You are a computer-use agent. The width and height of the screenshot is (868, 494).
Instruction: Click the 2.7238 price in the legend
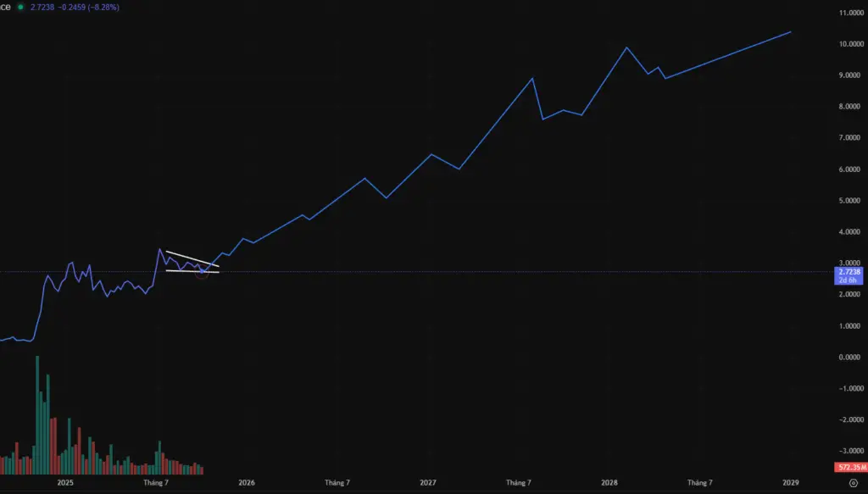point(42,6)
